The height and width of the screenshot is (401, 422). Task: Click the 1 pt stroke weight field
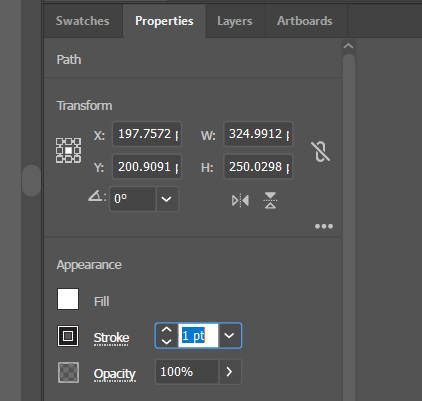tap(198, 336)
